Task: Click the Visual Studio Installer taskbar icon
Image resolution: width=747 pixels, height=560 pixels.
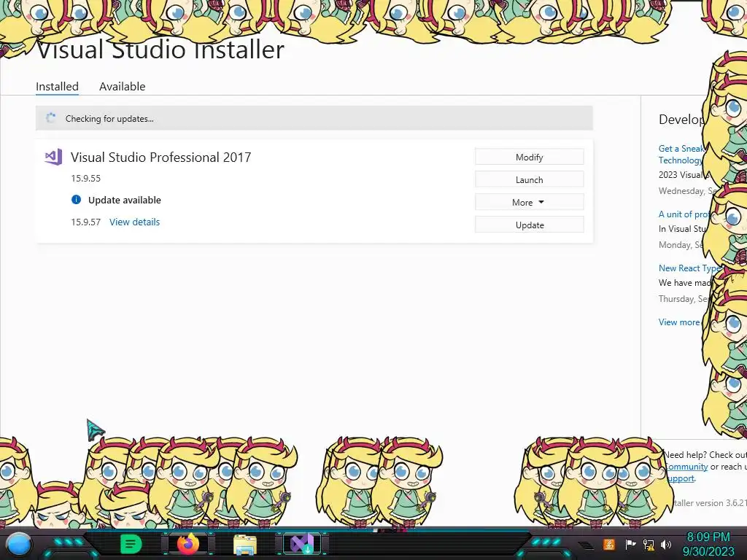Action: (302, 544)
